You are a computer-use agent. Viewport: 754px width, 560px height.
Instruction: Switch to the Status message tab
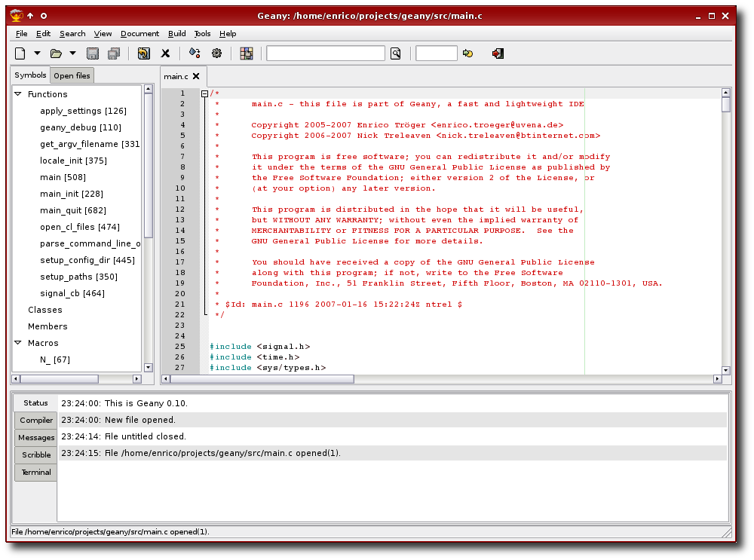point(35,402)
